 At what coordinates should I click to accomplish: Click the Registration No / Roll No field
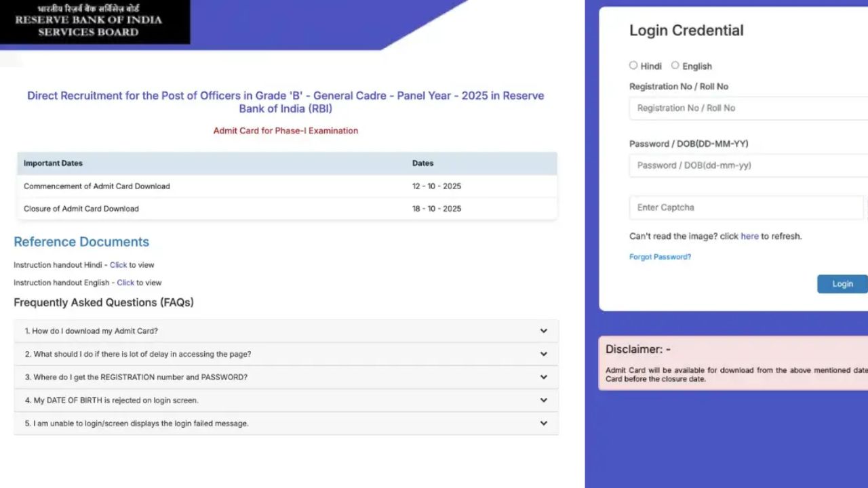coord(749,108)
